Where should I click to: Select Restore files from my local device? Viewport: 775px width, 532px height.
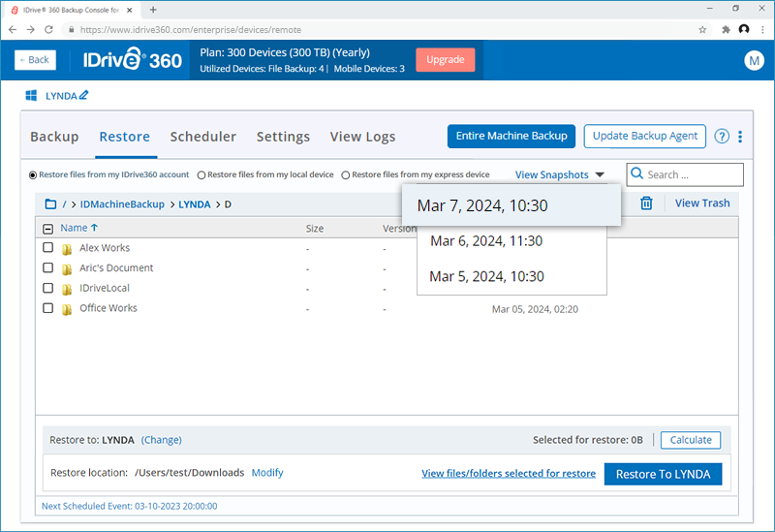pyautogui.click(x=201, y=175)
